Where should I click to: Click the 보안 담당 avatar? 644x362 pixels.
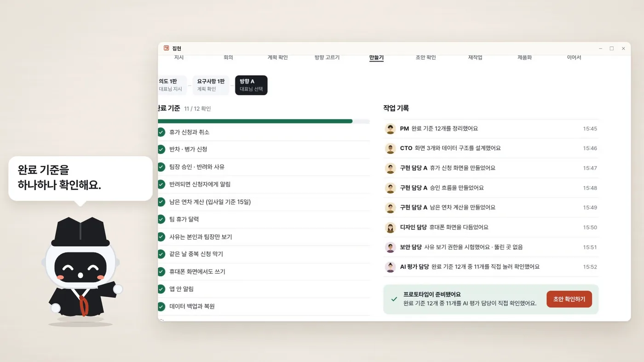391,247
